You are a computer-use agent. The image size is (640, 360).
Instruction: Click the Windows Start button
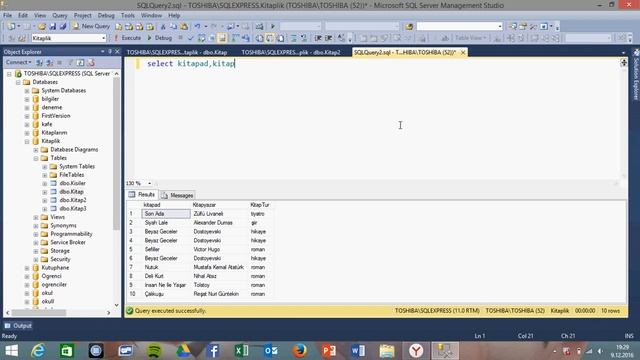[12, 351]
